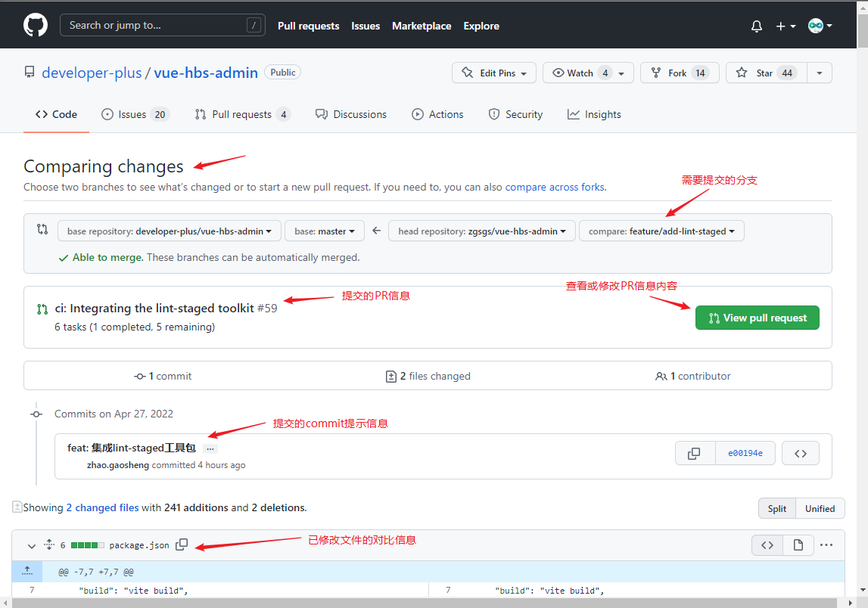Screen dimensions: 868x608
Task: Fork the vue-hbs-admin repository
Action: [680, 73]
